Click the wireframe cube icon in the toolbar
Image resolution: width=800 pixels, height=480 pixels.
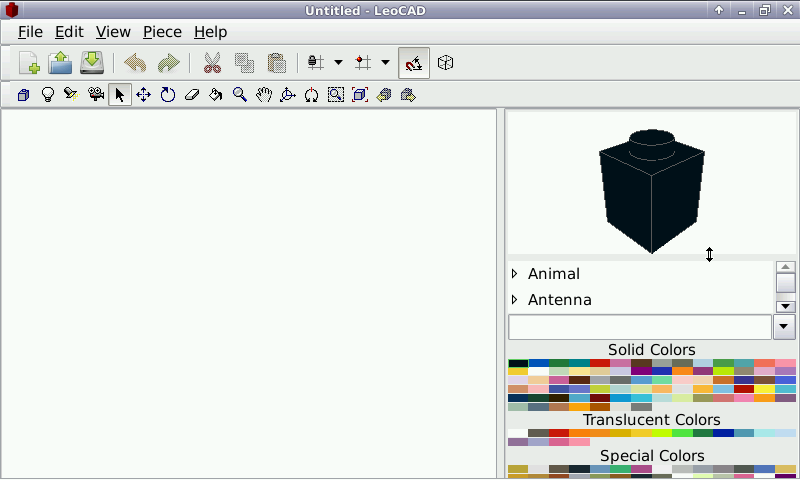pyautogui.click(x=445, y=63)
